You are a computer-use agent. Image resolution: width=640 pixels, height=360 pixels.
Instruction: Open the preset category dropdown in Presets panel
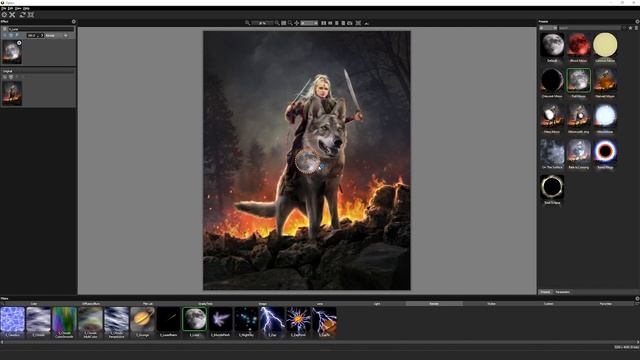tap(548, 28)
